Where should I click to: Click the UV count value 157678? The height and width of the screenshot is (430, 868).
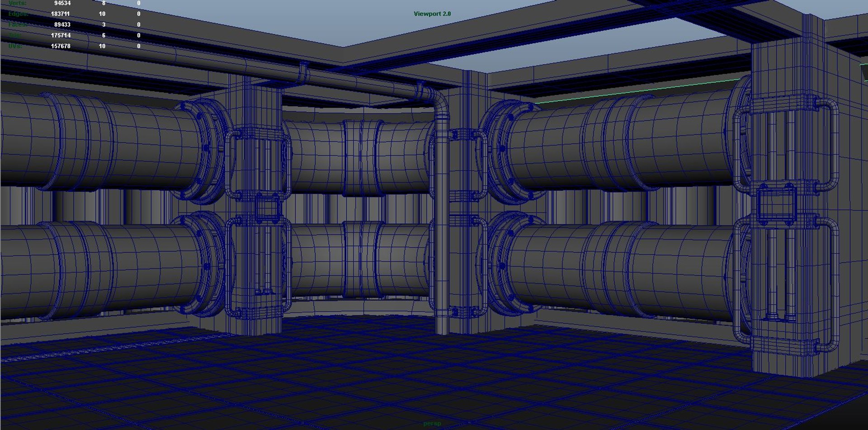[61, 46]
